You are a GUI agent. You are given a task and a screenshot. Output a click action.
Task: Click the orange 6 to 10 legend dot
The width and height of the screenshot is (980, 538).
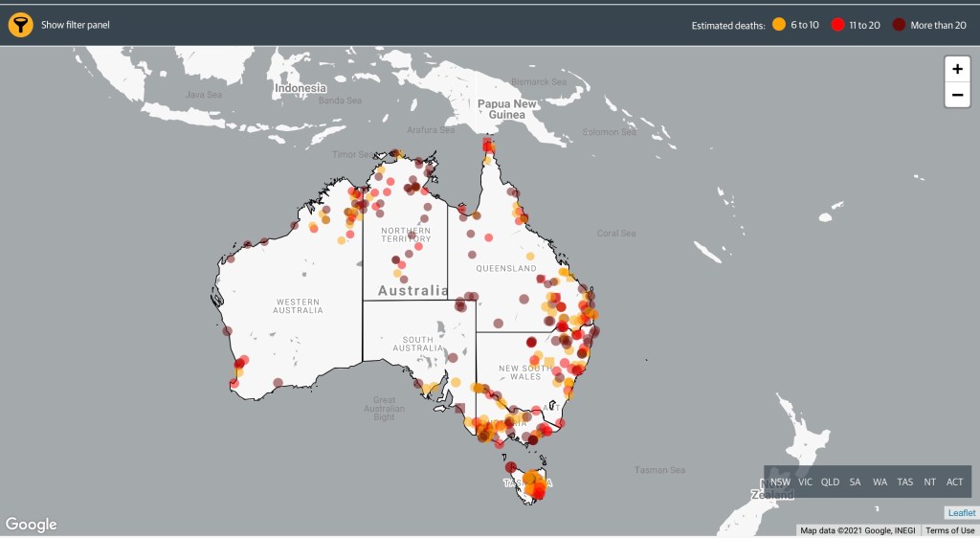[x=779, y=25]
